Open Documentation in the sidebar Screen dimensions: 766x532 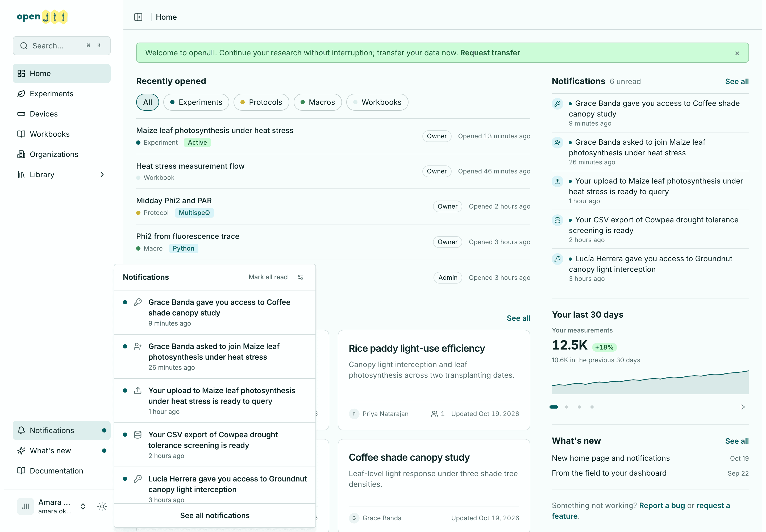click(x=62, y=471)
